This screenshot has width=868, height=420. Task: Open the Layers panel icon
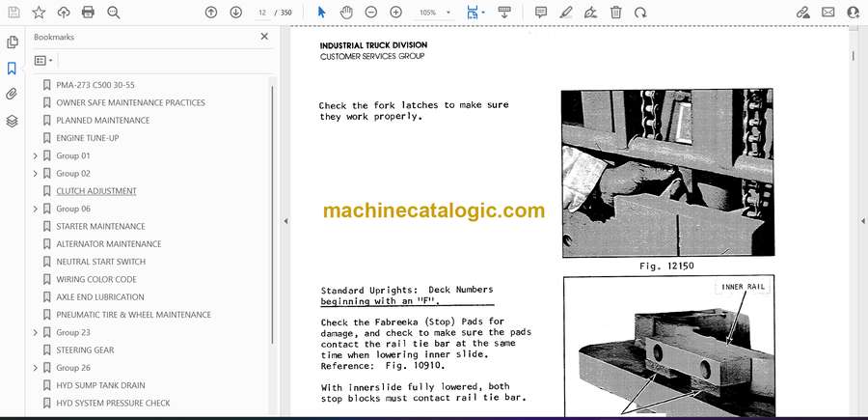pyautogui.click(x=12, y=121)
